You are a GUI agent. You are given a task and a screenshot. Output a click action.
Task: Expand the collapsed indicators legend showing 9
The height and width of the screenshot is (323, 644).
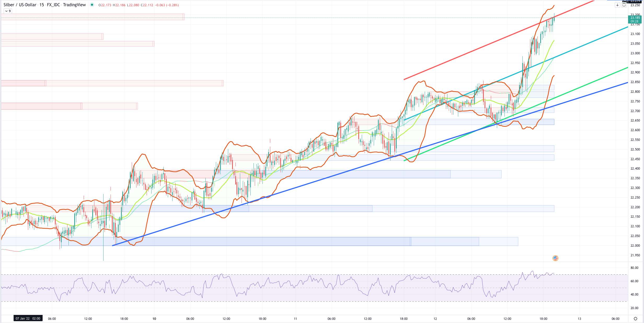[x=8, y=11]
